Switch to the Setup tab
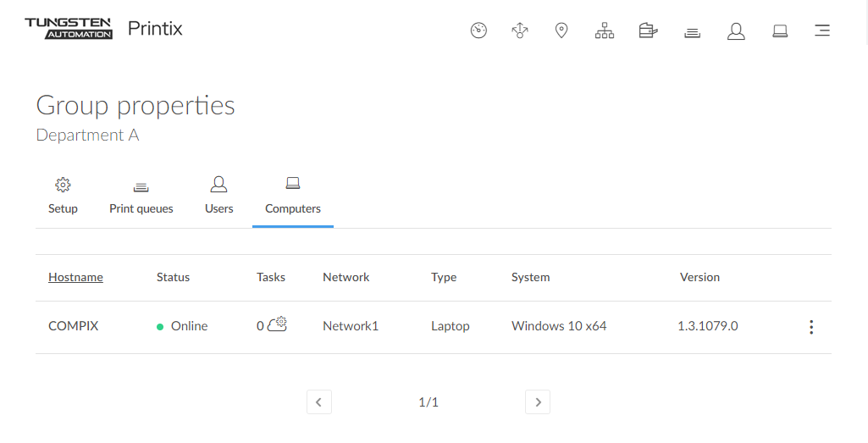Image resolution: width=868 pixels, height=443 pixels. [63, 197]
